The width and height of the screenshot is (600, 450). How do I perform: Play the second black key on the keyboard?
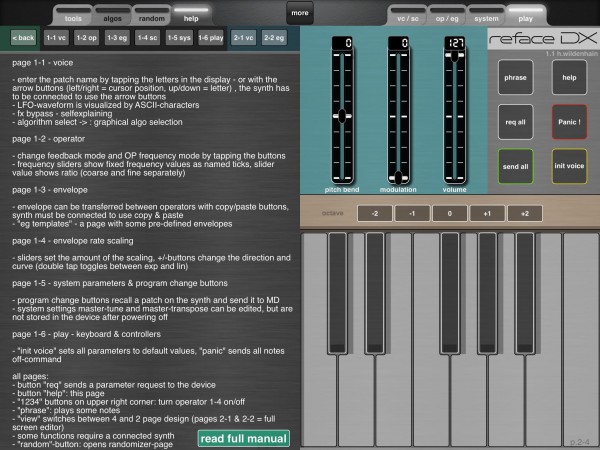click(x=375, y=293)
